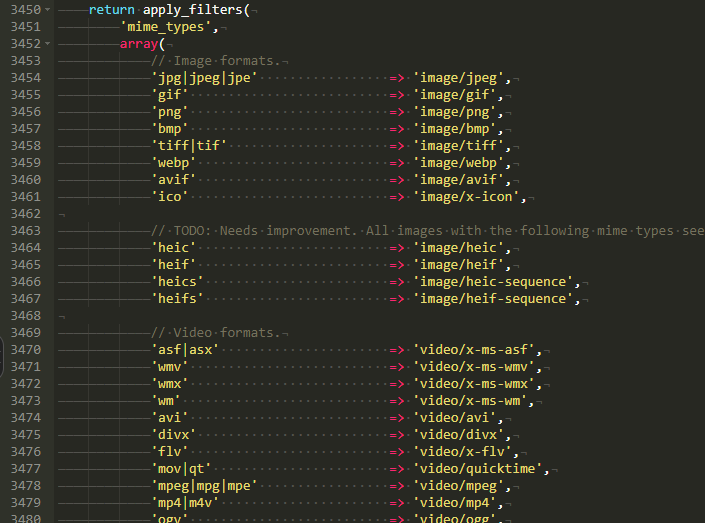705x523 pixels.
Task: Collapse the array block at line 3452
Action: (49, 45)
